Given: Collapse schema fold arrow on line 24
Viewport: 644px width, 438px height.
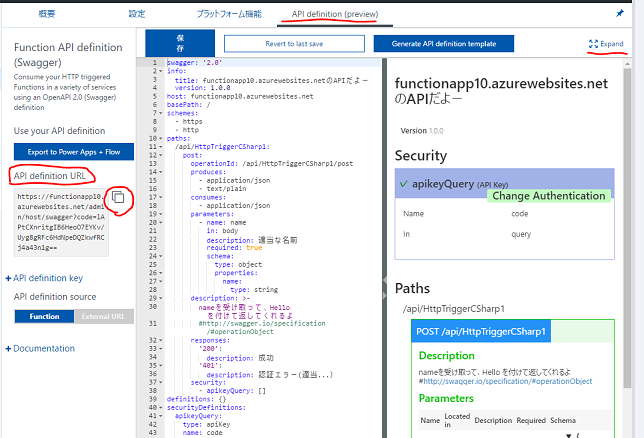Looking at the screenshot, I should (161, 256).
